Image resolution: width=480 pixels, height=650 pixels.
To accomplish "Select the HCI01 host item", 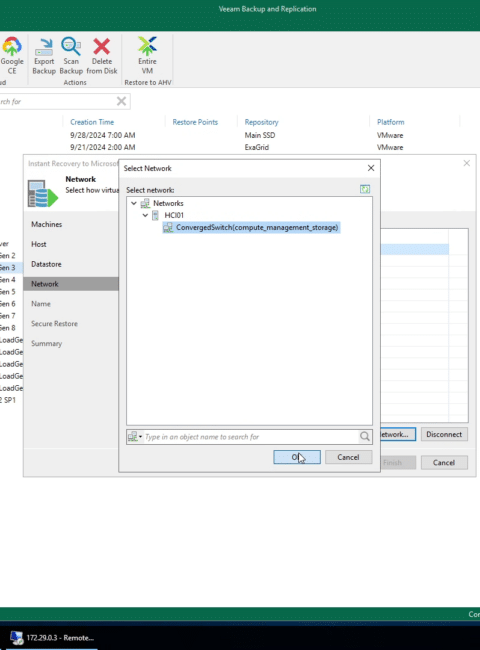I will tap(174, 215).
